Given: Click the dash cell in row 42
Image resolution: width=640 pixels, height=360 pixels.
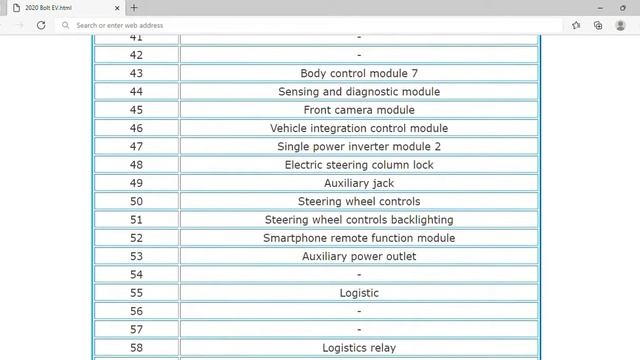Looking at the screenshot, I should click(359, 55).
